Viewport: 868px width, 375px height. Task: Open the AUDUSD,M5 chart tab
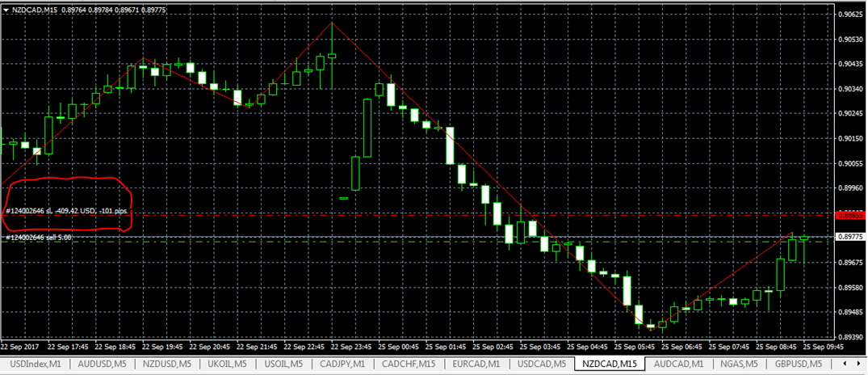(102, 364)
